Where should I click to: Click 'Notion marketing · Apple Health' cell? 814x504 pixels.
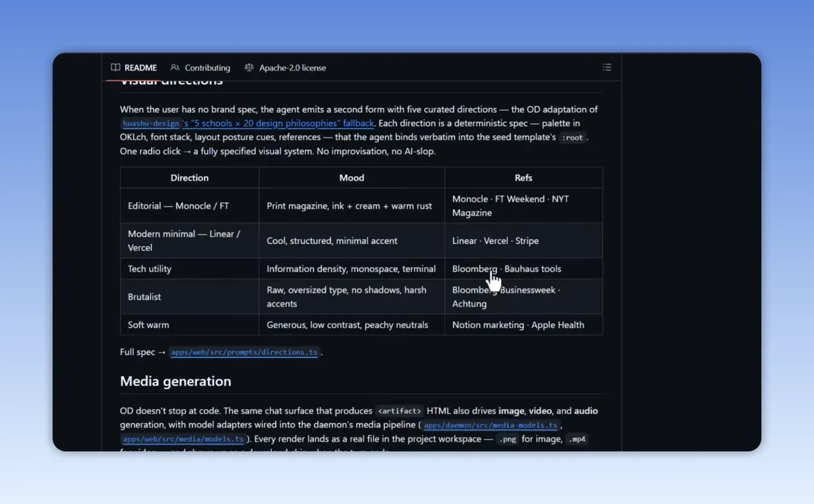pyautogui.click(x=523, y=325)
